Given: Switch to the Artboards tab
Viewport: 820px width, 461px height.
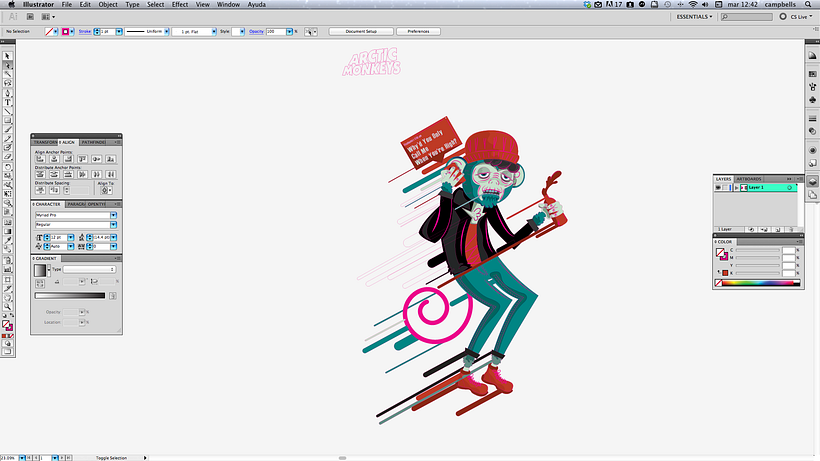Looking at the screenshot, I should coord(749,179).
